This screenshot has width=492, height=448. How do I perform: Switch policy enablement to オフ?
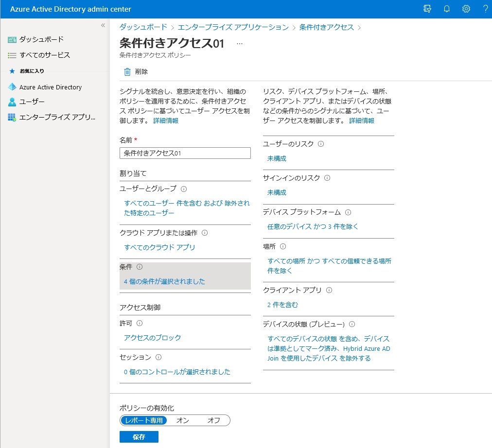pyautogui.click(x=214, y=420)
